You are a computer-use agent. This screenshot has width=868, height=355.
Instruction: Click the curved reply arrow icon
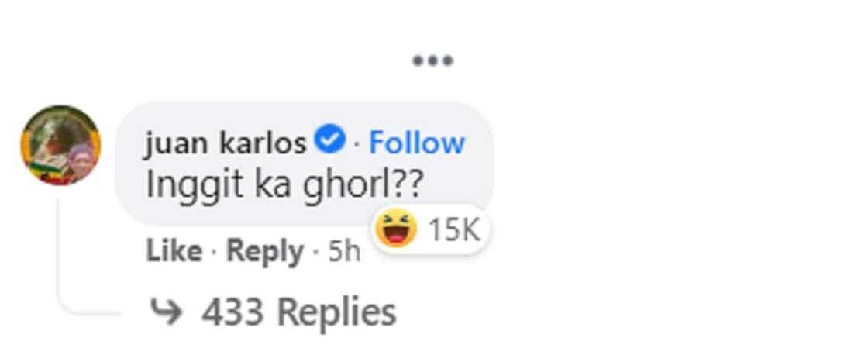(165, 312)
